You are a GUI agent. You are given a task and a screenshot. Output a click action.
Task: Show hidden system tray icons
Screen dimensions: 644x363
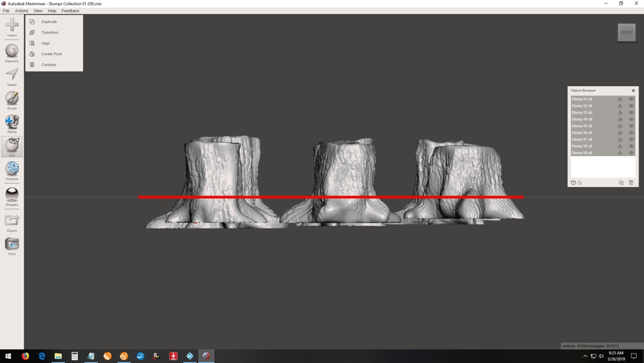tap(586, 356)
